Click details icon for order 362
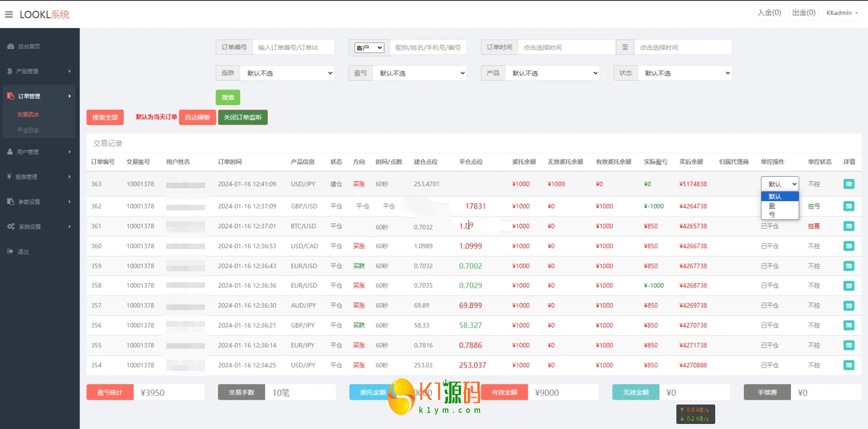 849,206
